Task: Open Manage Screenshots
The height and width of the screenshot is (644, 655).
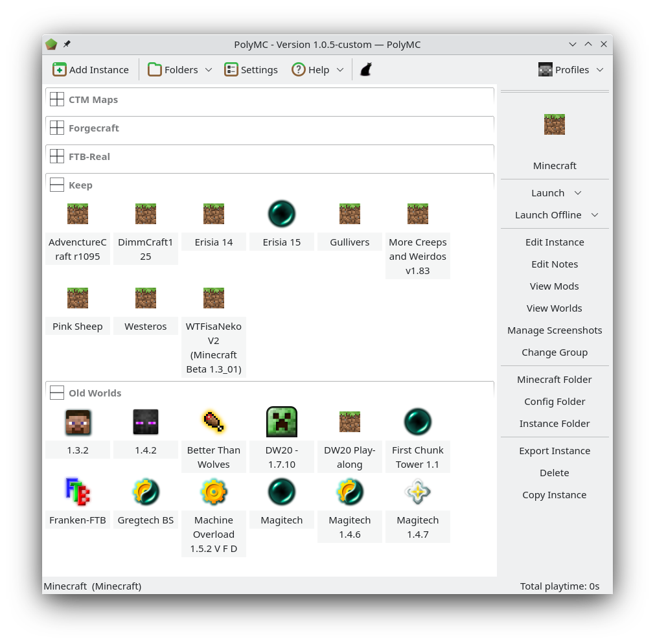Action: (x=555, y=330)
